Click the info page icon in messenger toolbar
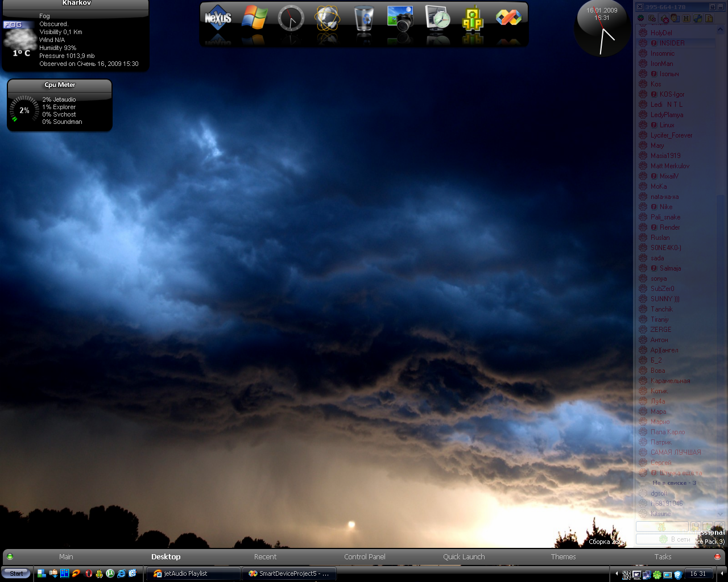728x582 pixels. coord(708,18)
